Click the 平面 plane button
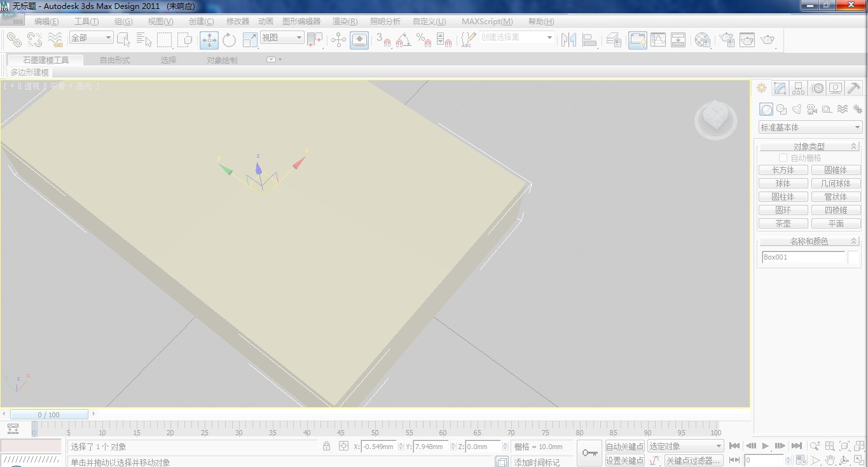 coord(836,223)
